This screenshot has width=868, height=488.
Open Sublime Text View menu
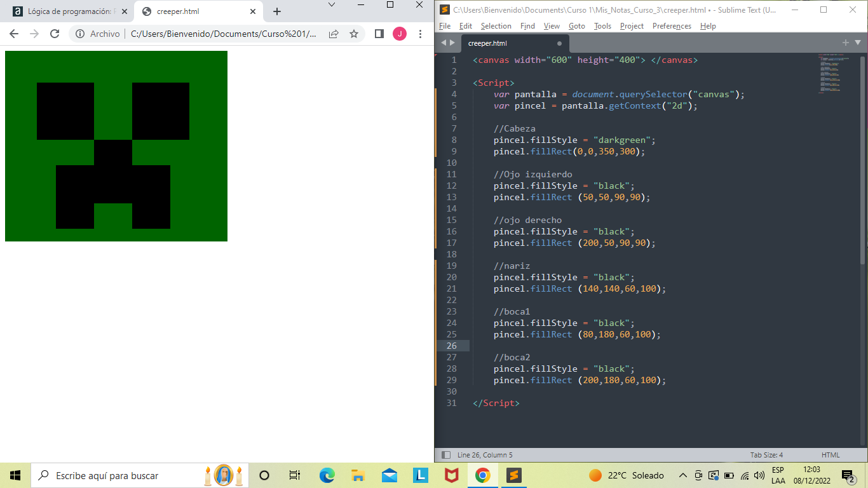pos(552,26)
